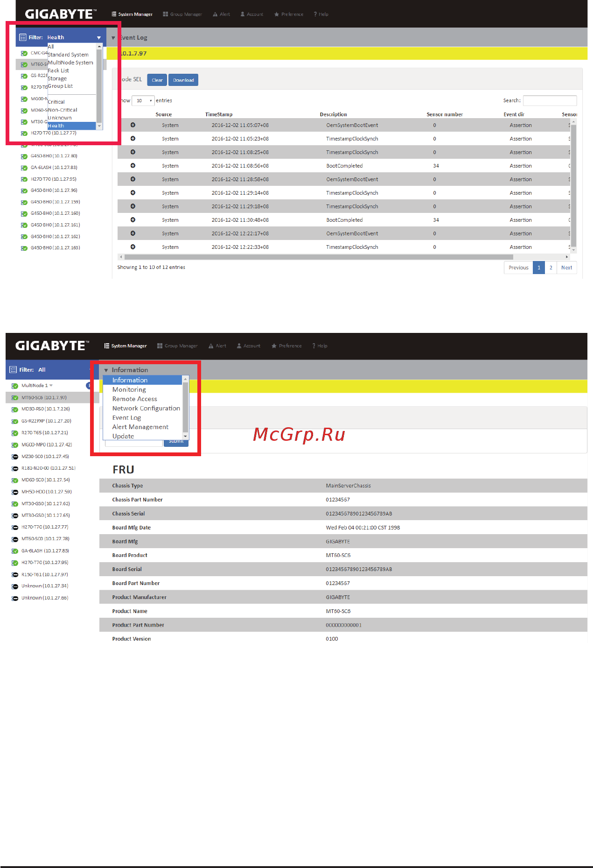Expand the 11:08:56+08 BootCompleted event row
The image size is (593, 868).
[133, 165]
